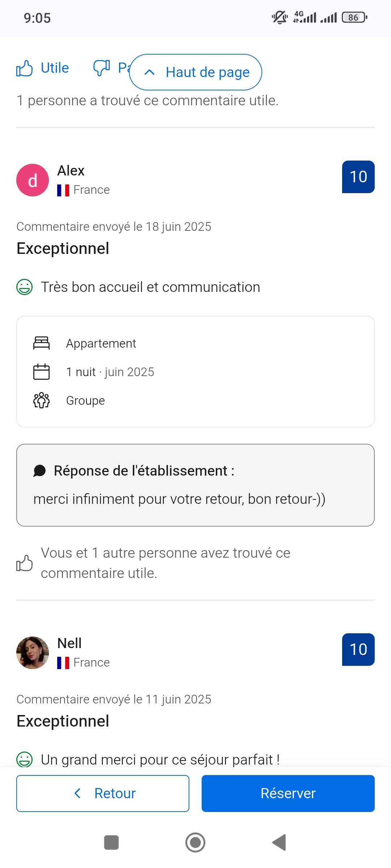Screen dimensions: 391x868
Task: Tap Alex's score badge of 10
Action: click(x=358, y=177)
